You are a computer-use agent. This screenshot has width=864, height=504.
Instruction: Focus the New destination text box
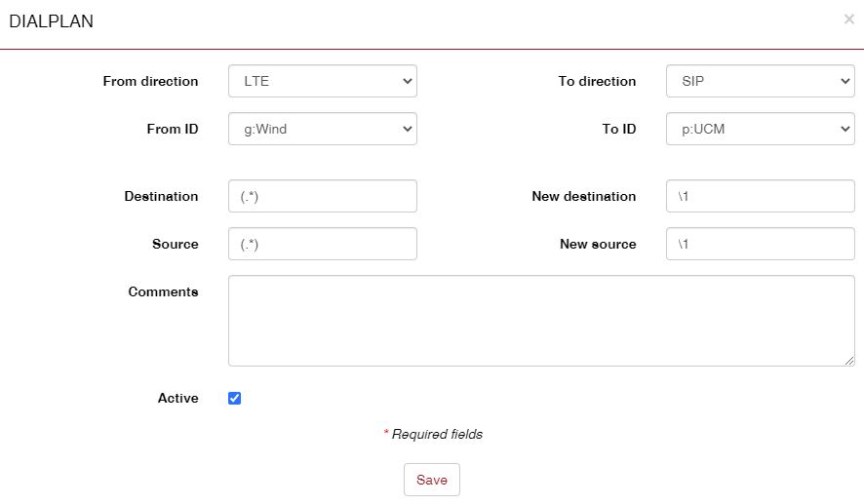[761, 196]
